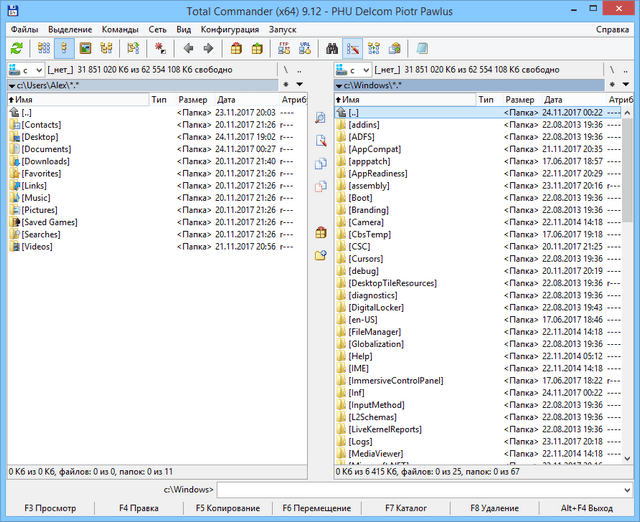Select the [Cursors] folder in right panel
Screen dimensions: 640x522
point(366,258)
